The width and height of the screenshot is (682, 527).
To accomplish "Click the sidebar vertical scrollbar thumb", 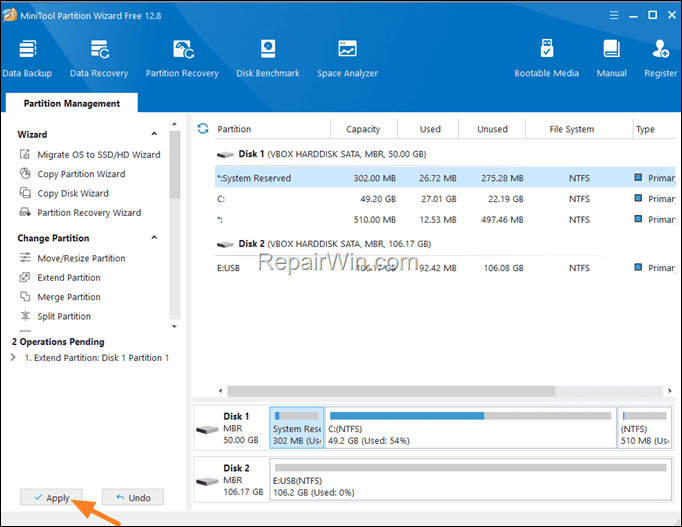I will pyautogui.click(x=174, y=164).
